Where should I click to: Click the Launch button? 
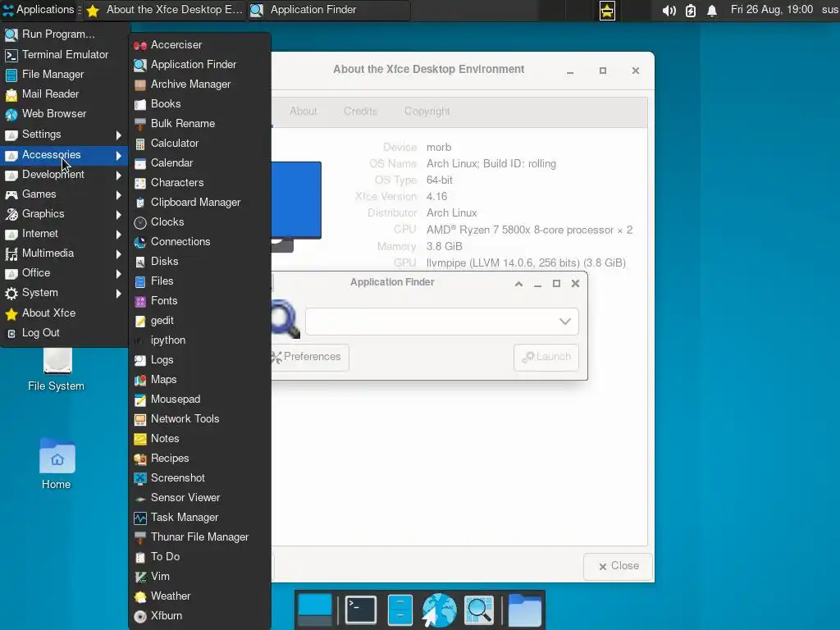[x=546, y=358]
